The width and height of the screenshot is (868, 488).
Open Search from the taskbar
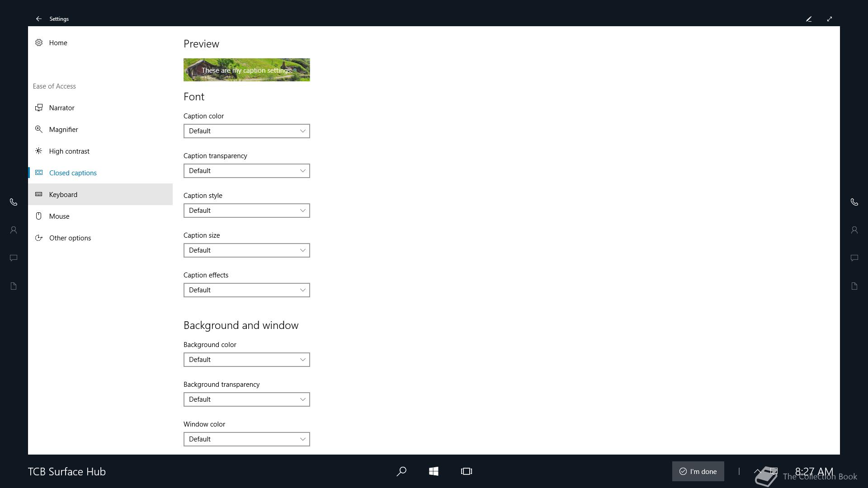(401, 471)
